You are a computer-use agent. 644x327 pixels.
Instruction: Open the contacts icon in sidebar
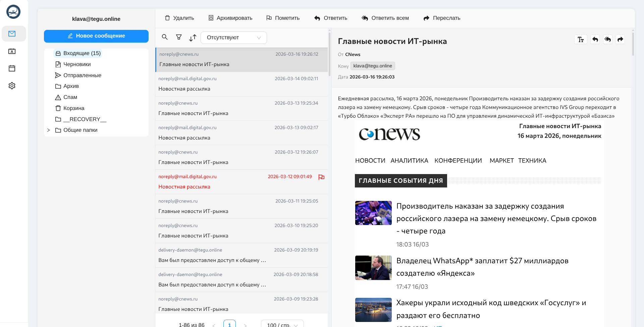point(12,51)
